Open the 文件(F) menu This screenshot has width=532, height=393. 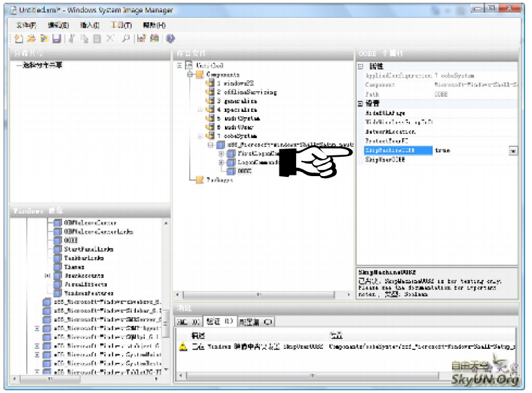[x=26, y=25]
